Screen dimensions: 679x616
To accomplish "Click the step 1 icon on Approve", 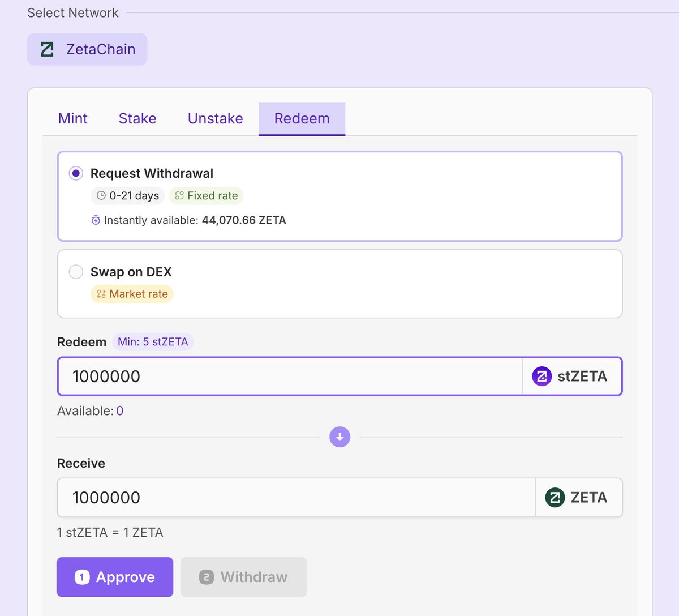I will (82, 577).
